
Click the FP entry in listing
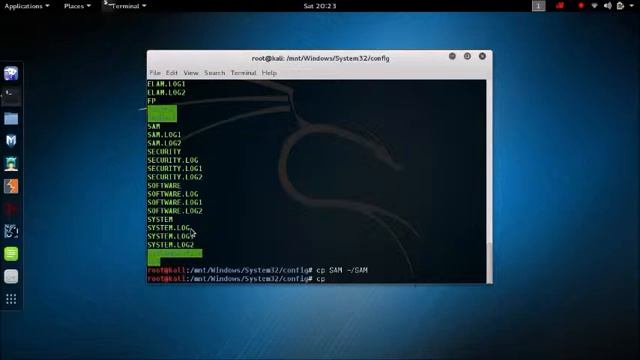(151, 101)
